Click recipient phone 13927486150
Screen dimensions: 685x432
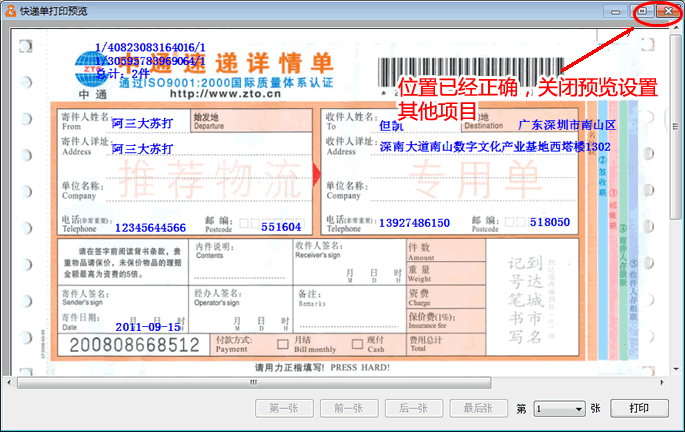point(414,223)
